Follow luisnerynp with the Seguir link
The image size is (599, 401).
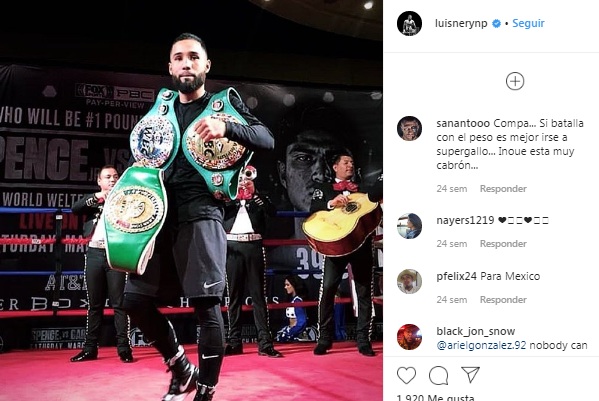point(528,23)
